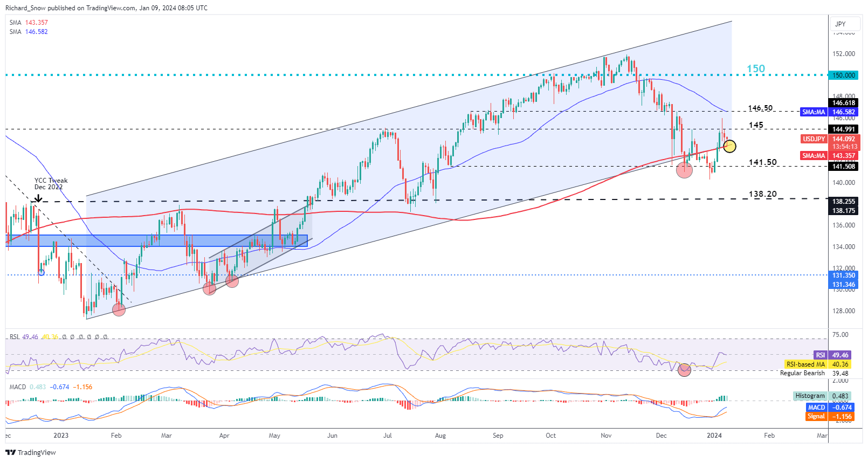The width and height of the screenshot is (868, 462).
Task: Click the Nov label on the time axis
Action: coord(606,436)
